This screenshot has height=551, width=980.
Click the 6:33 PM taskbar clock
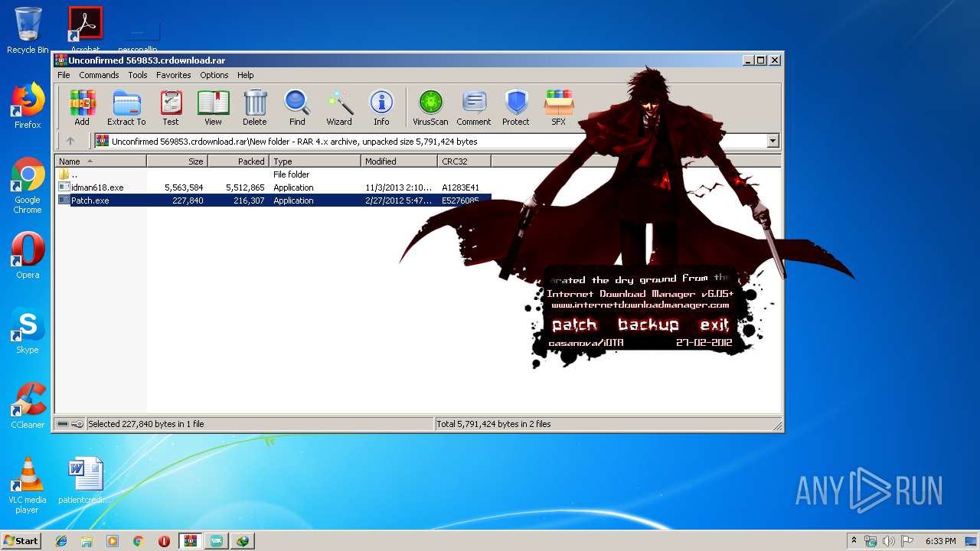click(940, 541)
